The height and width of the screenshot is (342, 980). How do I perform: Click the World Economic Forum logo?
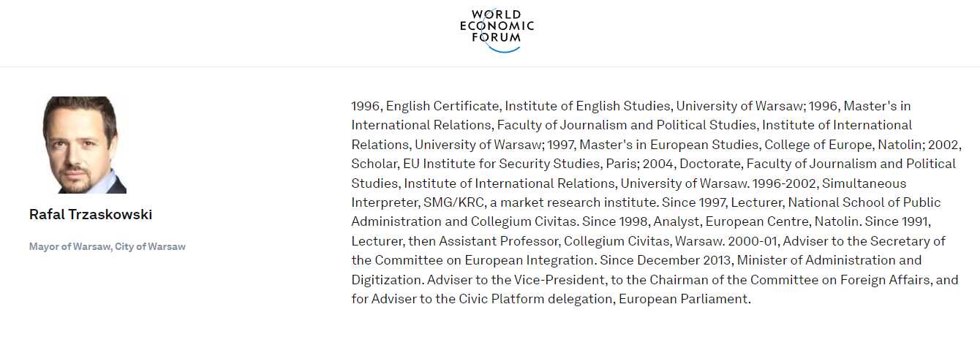coord(497,30)
